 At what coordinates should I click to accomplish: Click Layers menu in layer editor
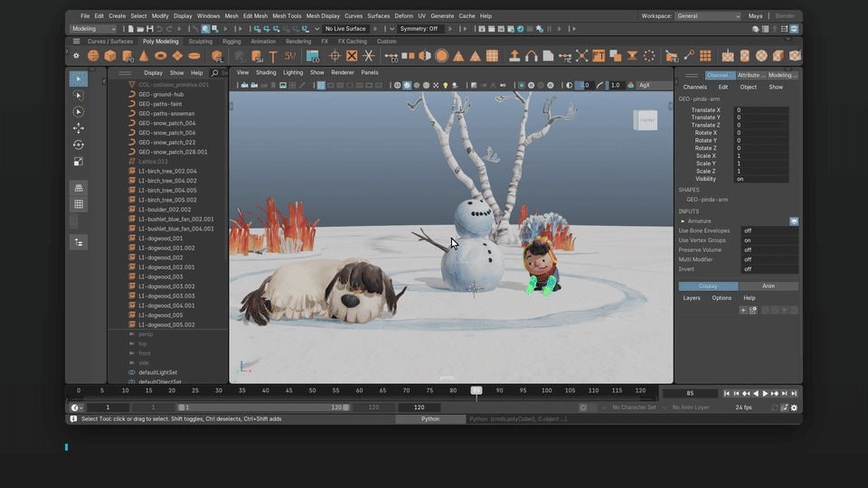[x=692, y=298]
